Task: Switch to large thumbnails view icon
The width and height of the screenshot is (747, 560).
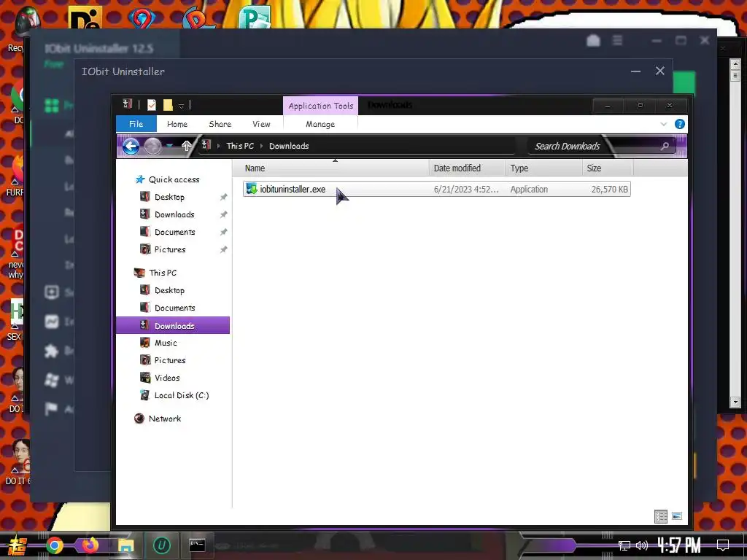Action: 676,516
